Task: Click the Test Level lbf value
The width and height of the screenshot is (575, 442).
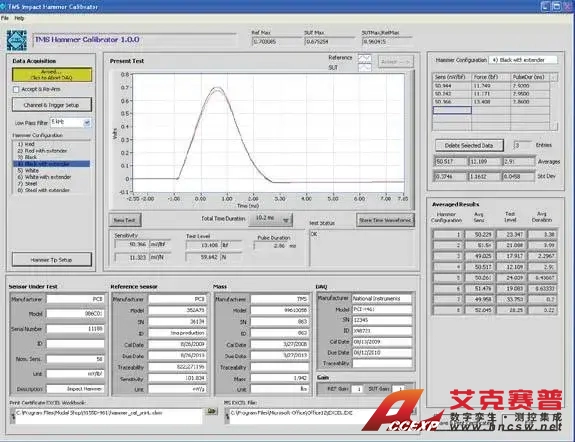Action: [x=203, y=245]
